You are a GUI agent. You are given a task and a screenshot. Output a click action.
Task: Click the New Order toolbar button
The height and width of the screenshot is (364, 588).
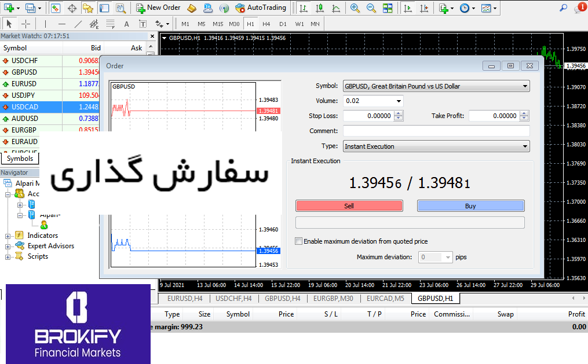(x=158, y=8)
